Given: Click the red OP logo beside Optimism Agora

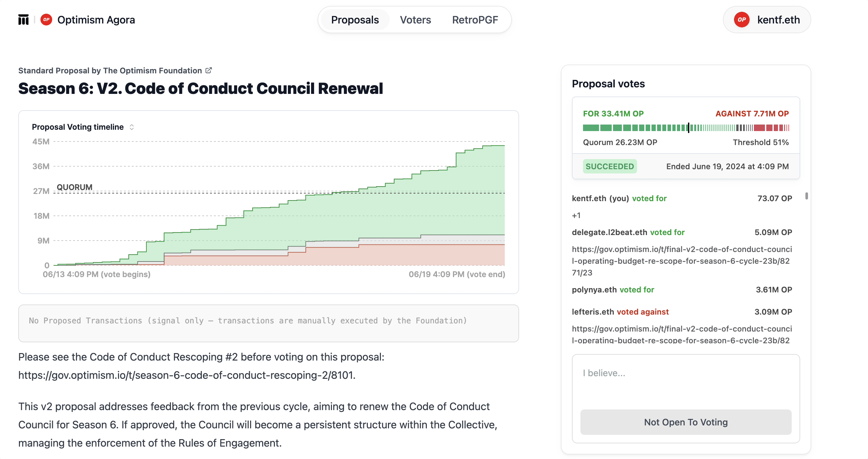Looking at the screenshot, I should [46, 20].
